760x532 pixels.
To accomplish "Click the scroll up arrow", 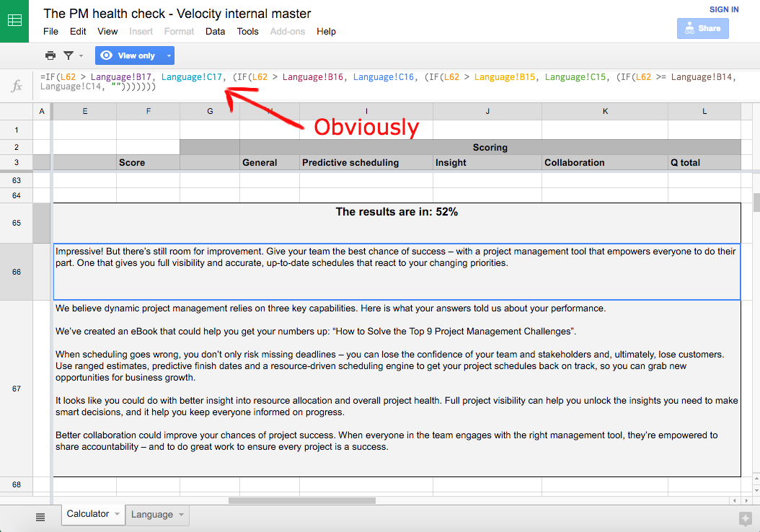I will tap(756, 479).
